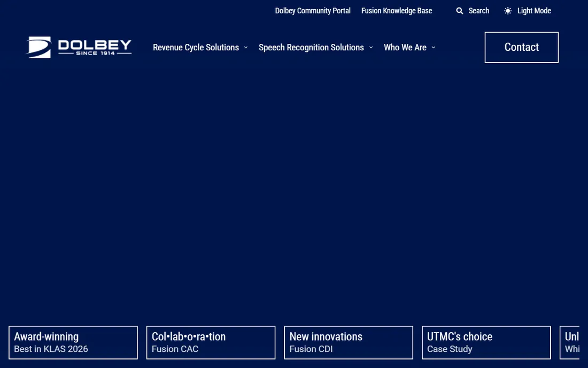588x368 pixels.
Task: Open Dolbey Community Portal link
Action: 313,11
